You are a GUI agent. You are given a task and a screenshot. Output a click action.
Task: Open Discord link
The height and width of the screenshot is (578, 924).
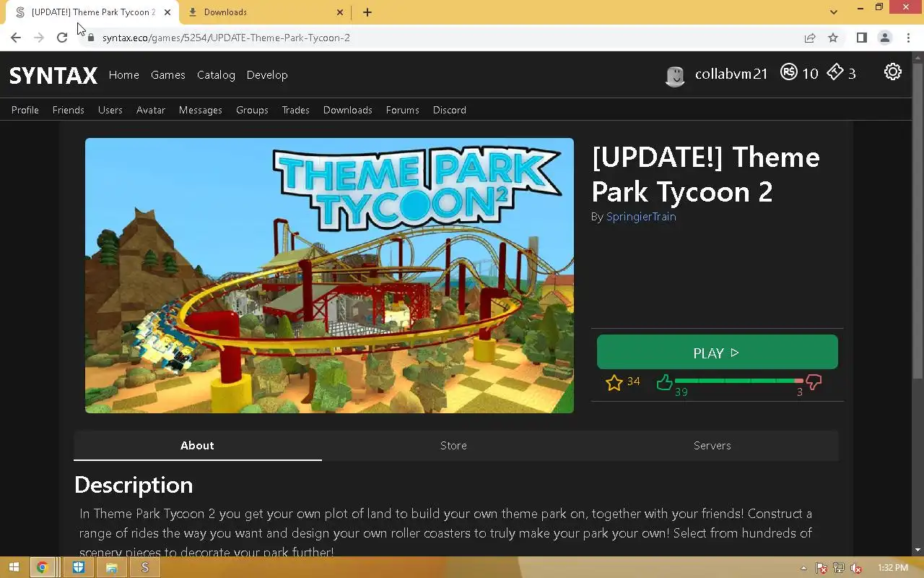tap(450, 110)
